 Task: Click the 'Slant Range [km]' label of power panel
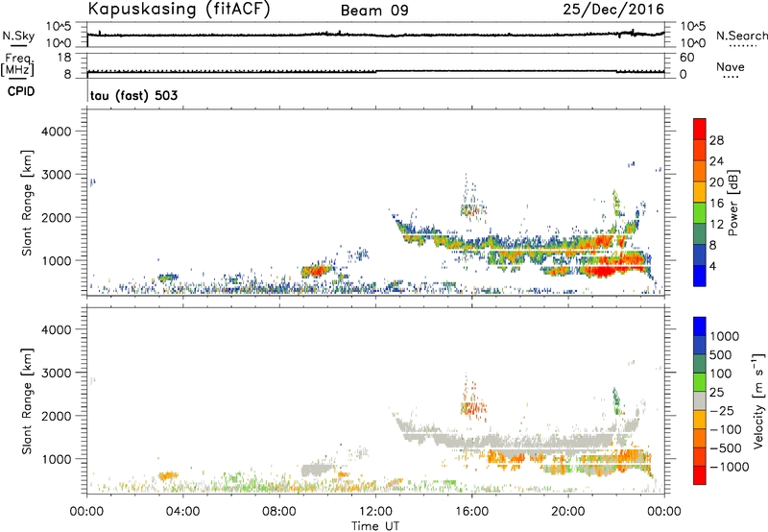[x=27, y=203]
